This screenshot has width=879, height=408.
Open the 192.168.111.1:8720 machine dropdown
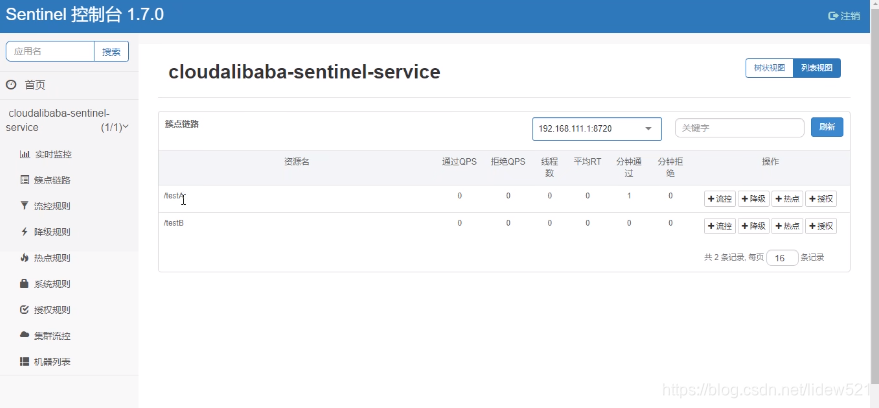point(596,129)
